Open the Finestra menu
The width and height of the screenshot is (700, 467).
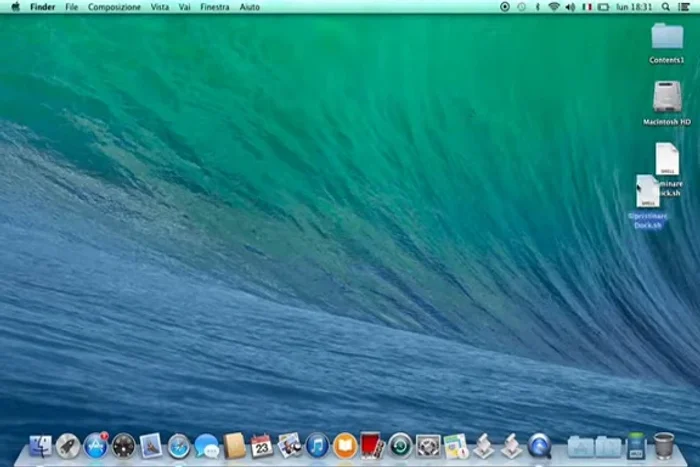pyautogui.click(x=214, y=7)
